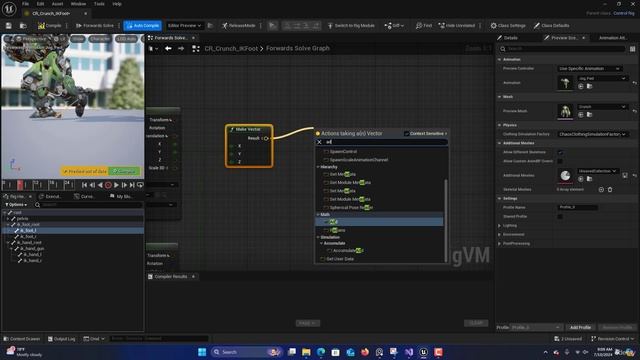Open the Help menu
640x360 pixels.
tap(117, 4)
